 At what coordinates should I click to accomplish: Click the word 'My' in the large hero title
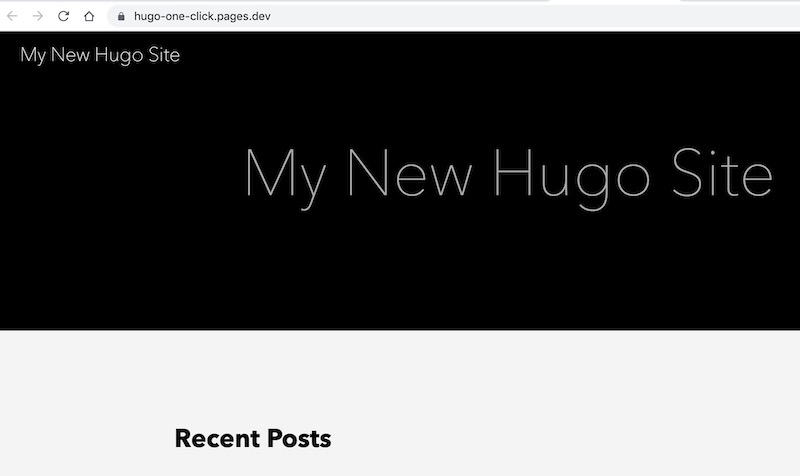pyautogui.click(x=285, y=177)
